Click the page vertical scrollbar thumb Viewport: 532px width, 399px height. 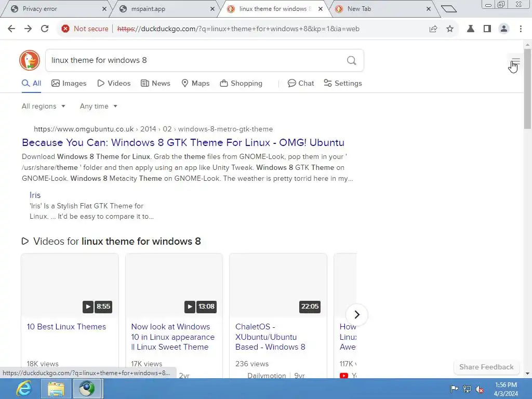point(527,89)
